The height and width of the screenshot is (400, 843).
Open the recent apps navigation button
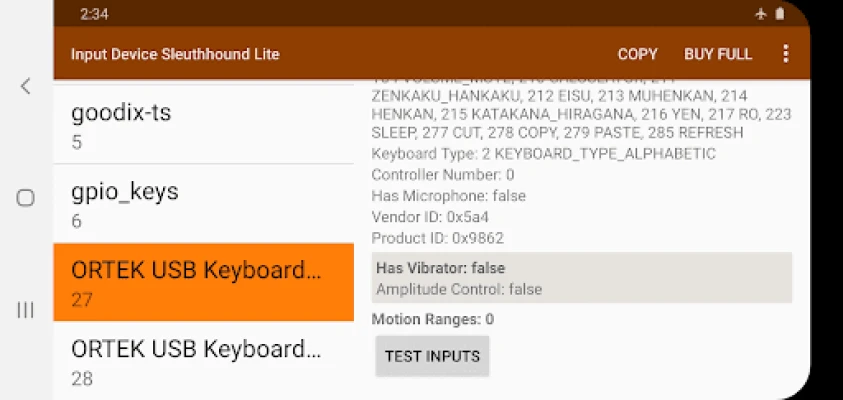pyautogui.click(x=26, y=310)
